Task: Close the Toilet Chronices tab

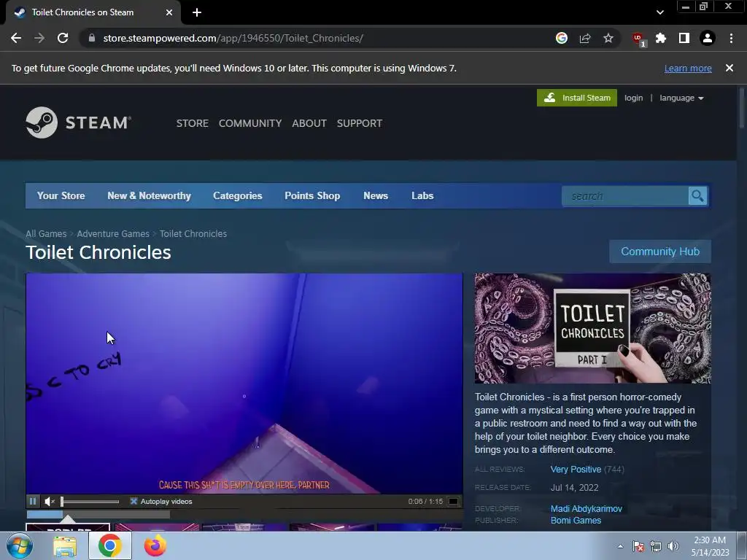Action: pos(169,12)
